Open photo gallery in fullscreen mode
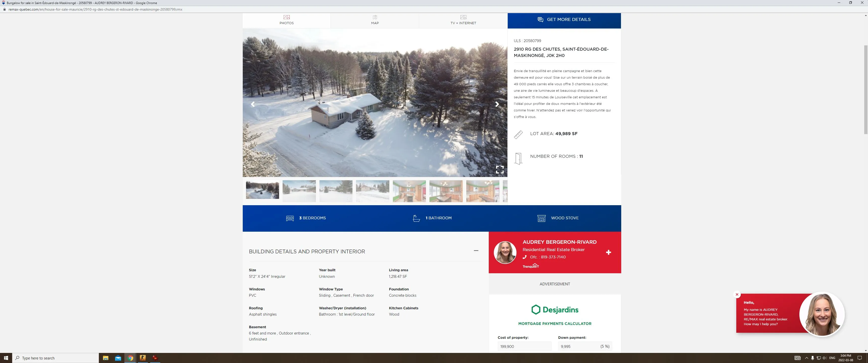Image resolution: width=868 pixels, height=363 pixels. 500,169
